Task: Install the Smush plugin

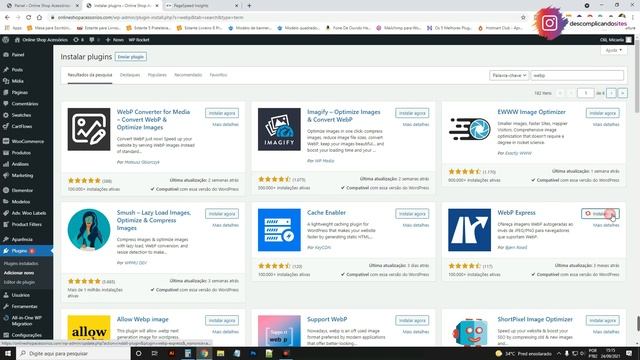Action: pos(222,214)
